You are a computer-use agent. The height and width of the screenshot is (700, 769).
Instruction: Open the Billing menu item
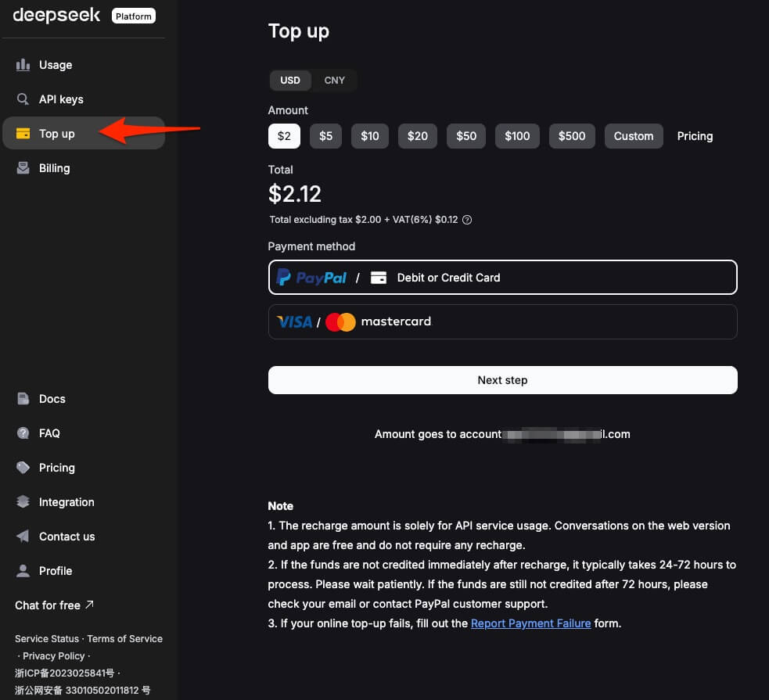[84, 167]
